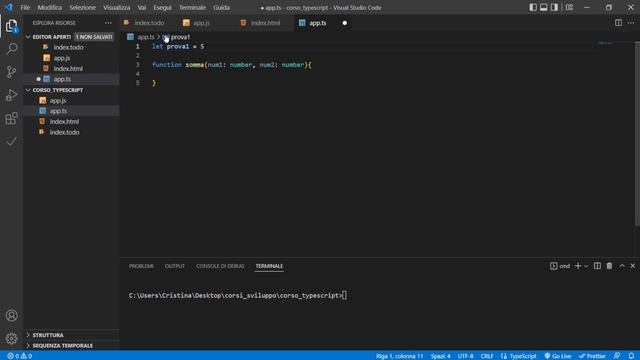640x360 pixels.
Task: Open the Extensions view
Action: 11,118
